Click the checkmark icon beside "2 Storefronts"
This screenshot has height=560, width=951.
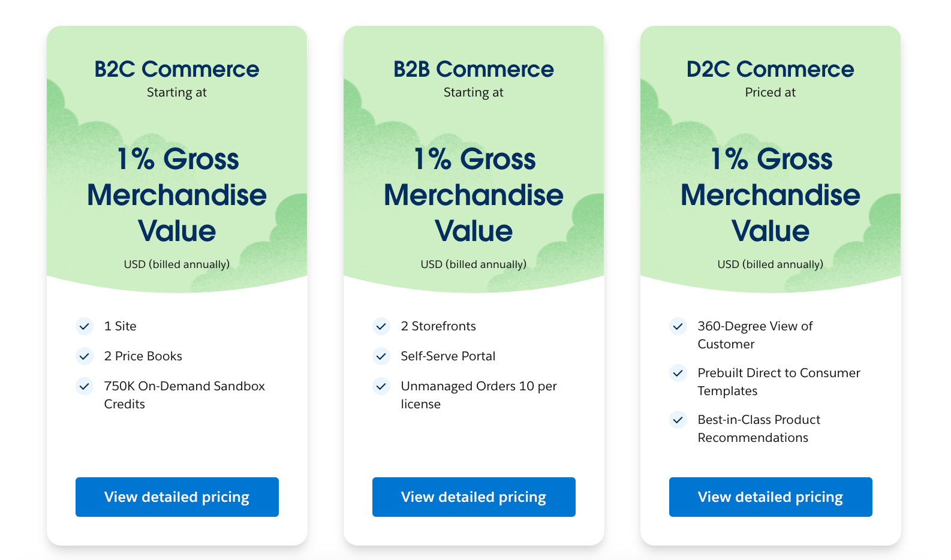point(381,326)
